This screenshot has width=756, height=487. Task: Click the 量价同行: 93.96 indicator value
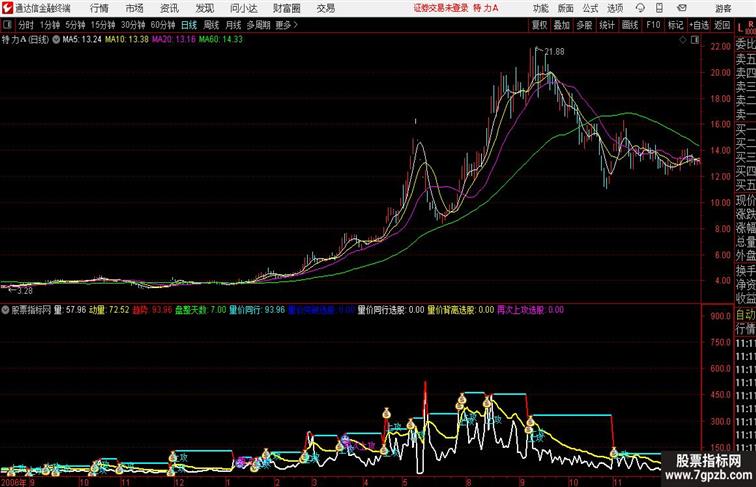(x=257, y=310)
